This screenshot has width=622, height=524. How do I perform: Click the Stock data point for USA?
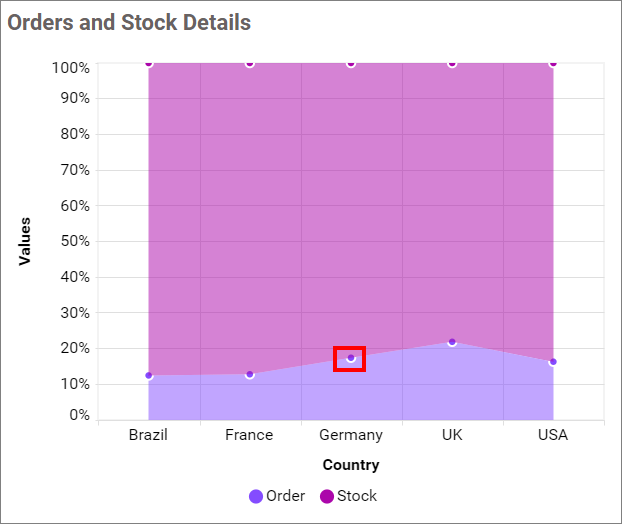pyautogui.click(x=553, y=63)
